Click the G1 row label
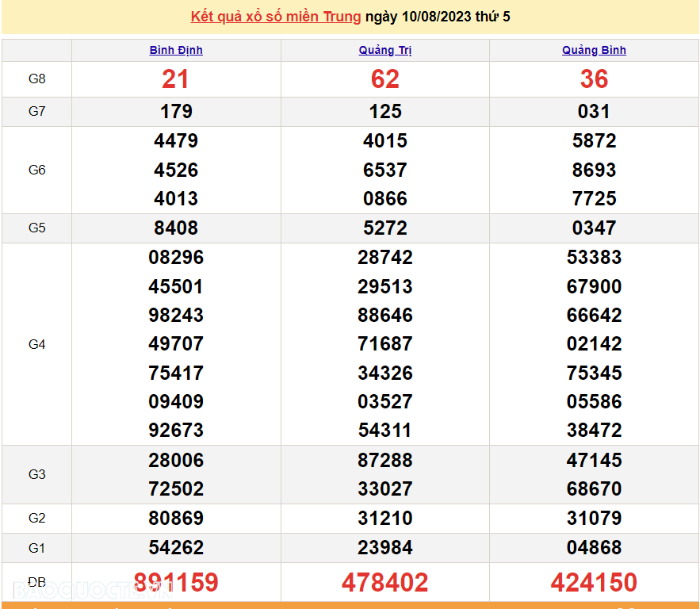Image resolution: width=700 pixels, height=609 pixels. pyautogui.click(x=36, y=548)
